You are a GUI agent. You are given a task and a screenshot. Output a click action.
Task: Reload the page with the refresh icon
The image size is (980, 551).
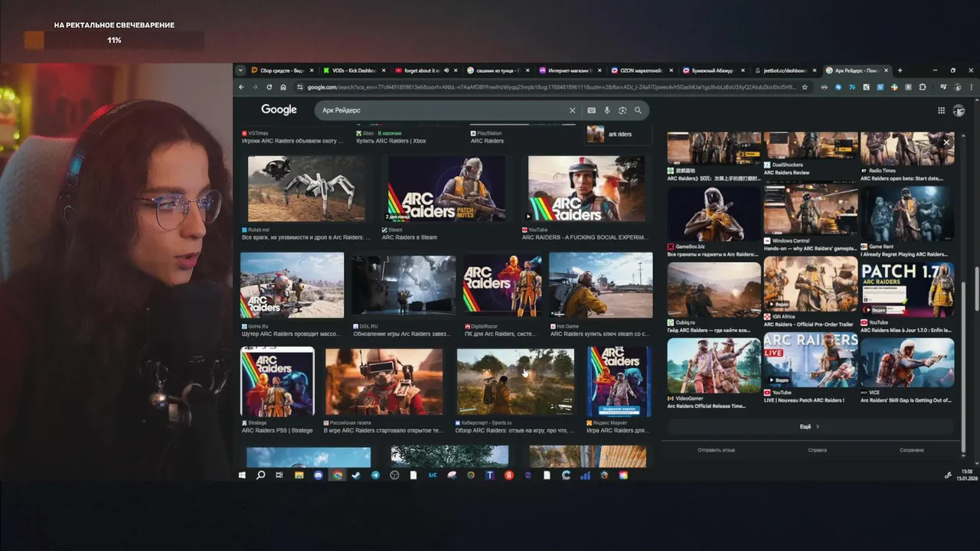[x=269, y=87]
